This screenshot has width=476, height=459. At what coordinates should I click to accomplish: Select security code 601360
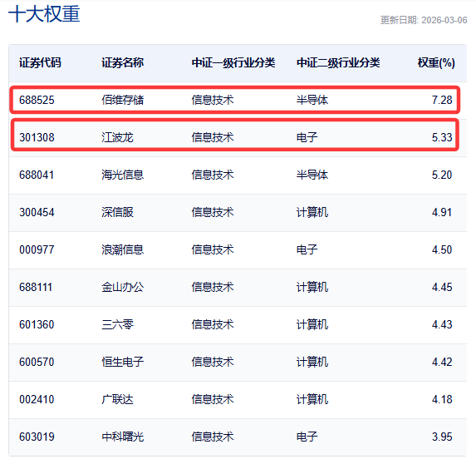37,325
